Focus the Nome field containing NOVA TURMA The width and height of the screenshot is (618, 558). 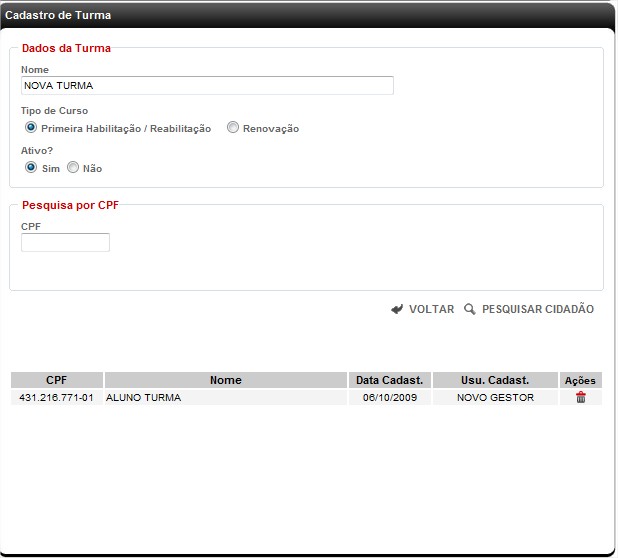click(x=207, y=86)
